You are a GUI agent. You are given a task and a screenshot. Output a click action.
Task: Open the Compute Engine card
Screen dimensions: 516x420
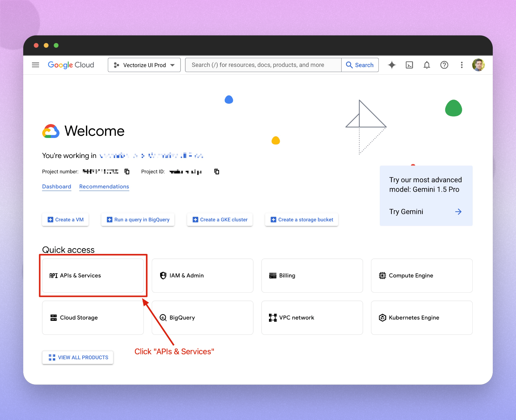click(422, 276)
